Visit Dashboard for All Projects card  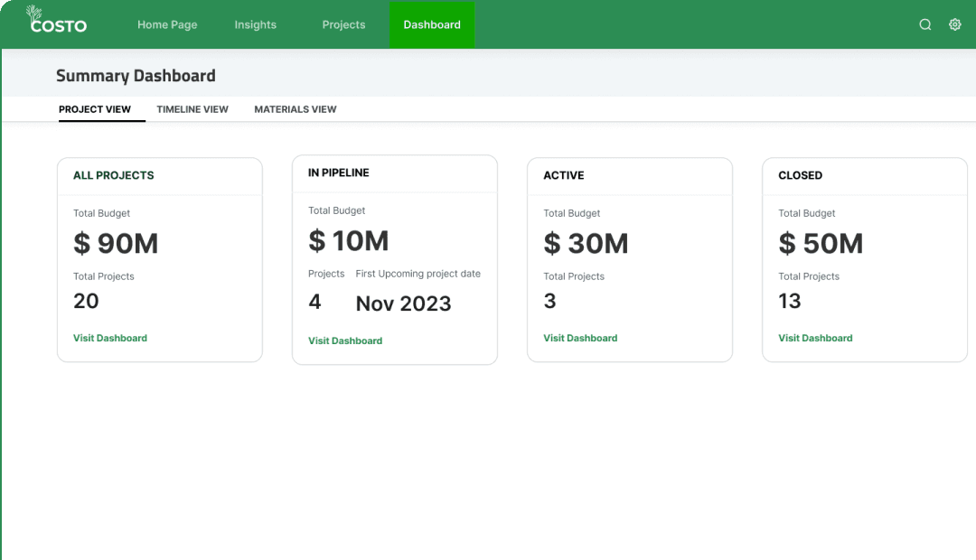[110, 338]
